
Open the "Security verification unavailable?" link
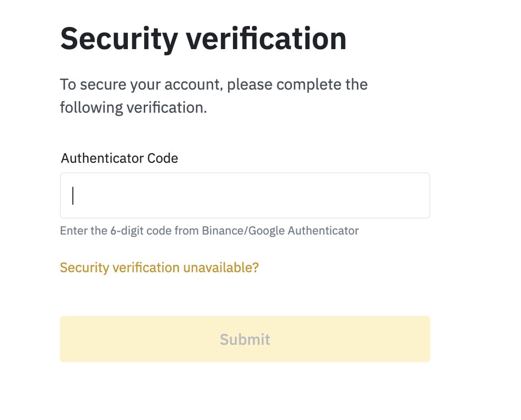point(159,268)
